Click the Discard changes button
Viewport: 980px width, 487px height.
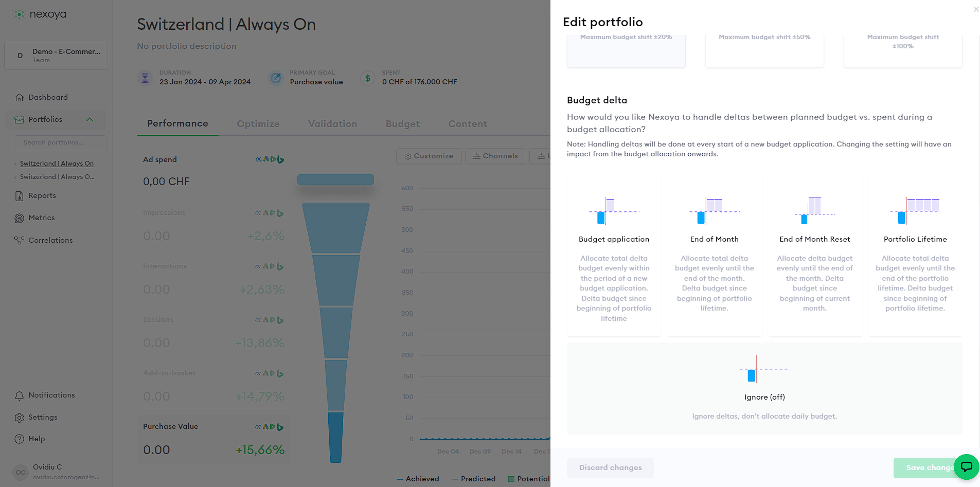pyautogui.click(x=610, y=467)
